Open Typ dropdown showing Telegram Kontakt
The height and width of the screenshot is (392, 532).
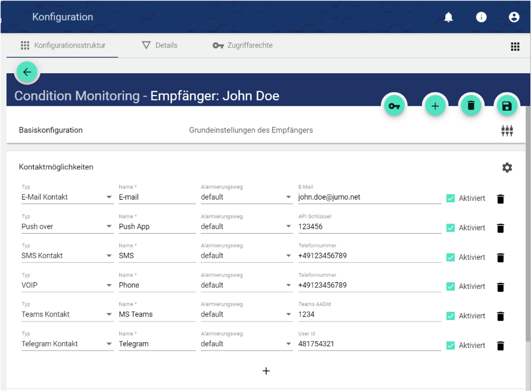coord(67,344)
